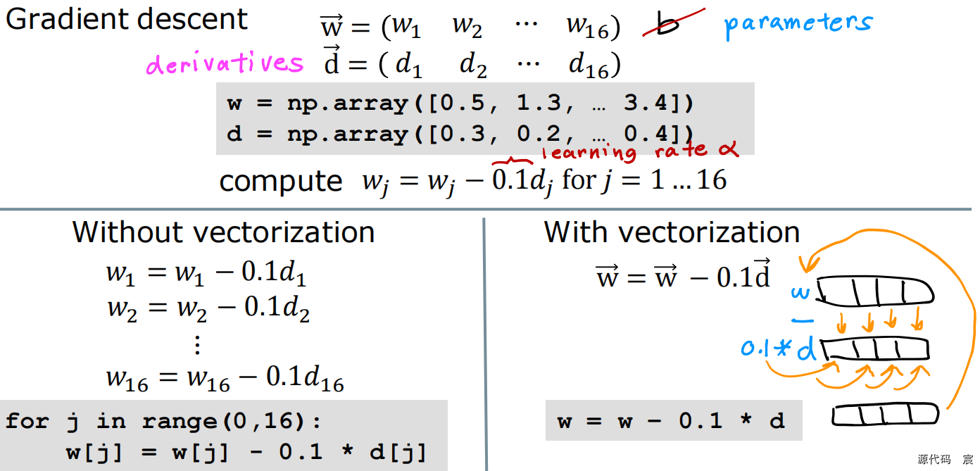
Task: Click the "Without vectorization" heading
Action: tap(223, 232)
